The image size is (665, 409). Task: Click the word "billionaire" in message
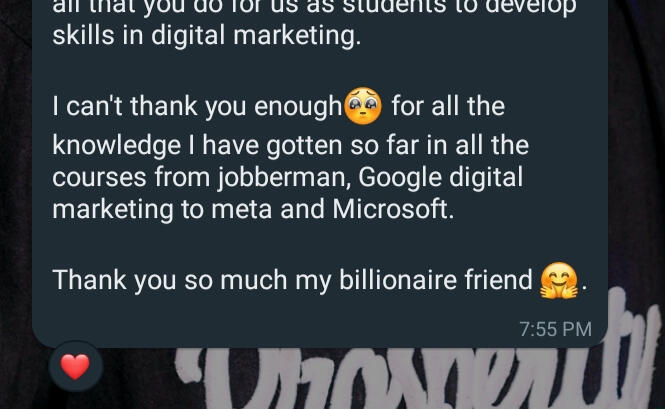point(397,280)
